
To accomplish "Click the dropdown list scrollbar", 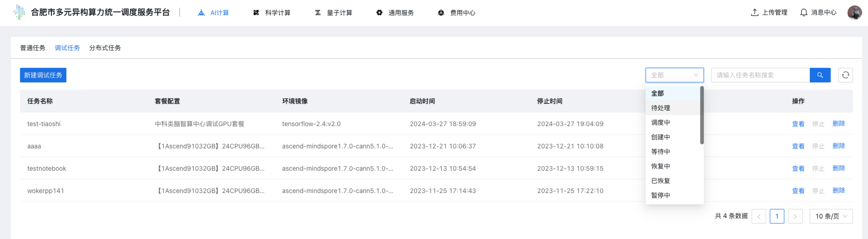I will click(x=702, y=115).
